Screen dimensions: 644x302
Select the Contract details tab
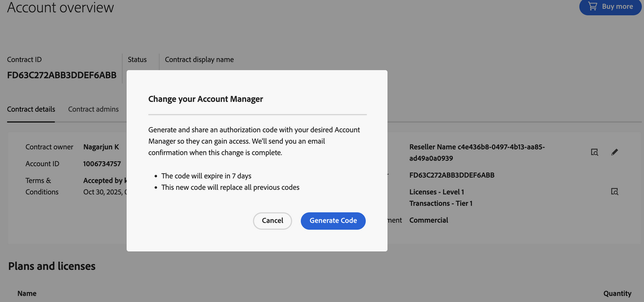coord(31,109)
